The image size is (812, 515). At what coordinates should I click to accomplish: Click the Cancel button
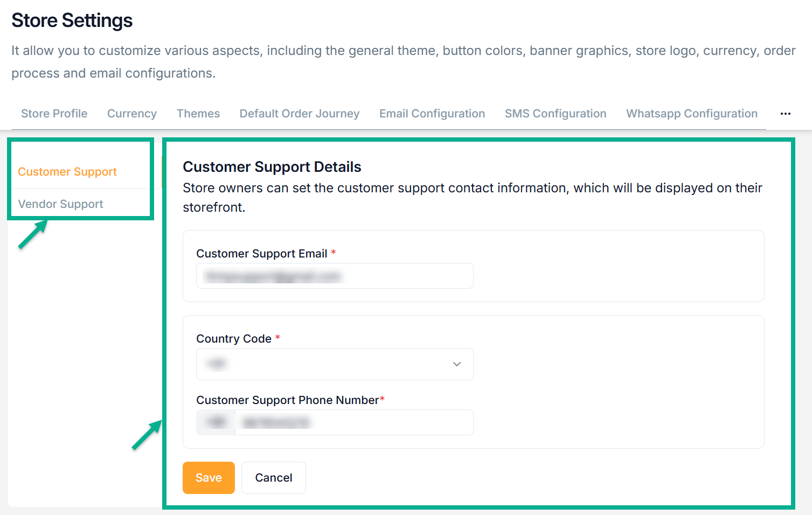point(273,478)
